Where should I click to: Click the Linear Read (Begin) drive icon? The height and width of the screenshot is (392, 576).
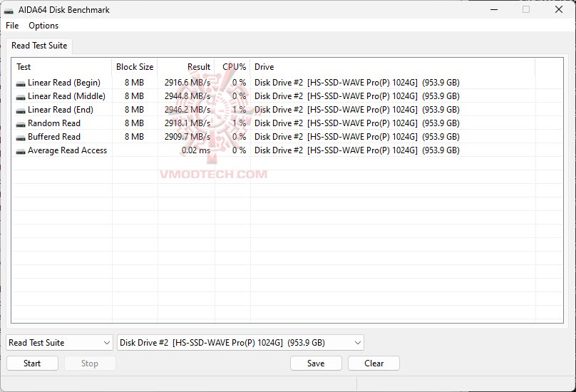[x=21, y=83]
